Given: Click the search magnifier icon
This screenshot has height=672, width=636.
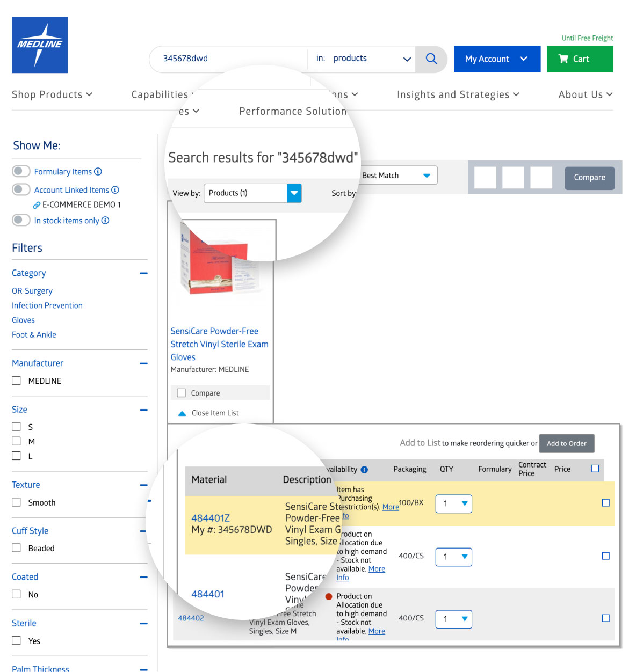Looking at the screenshot, I should coord(431,59).
